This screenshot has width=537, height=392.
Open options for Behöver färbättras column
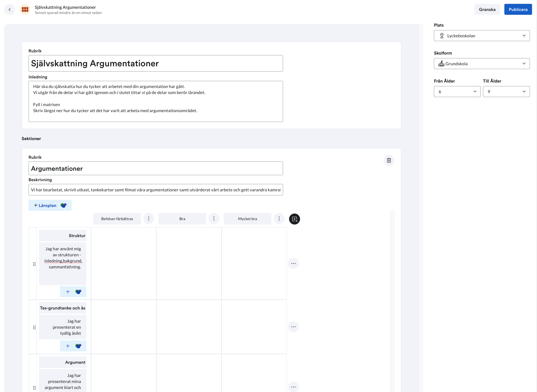pyautogui.click(x=149, y=219)
